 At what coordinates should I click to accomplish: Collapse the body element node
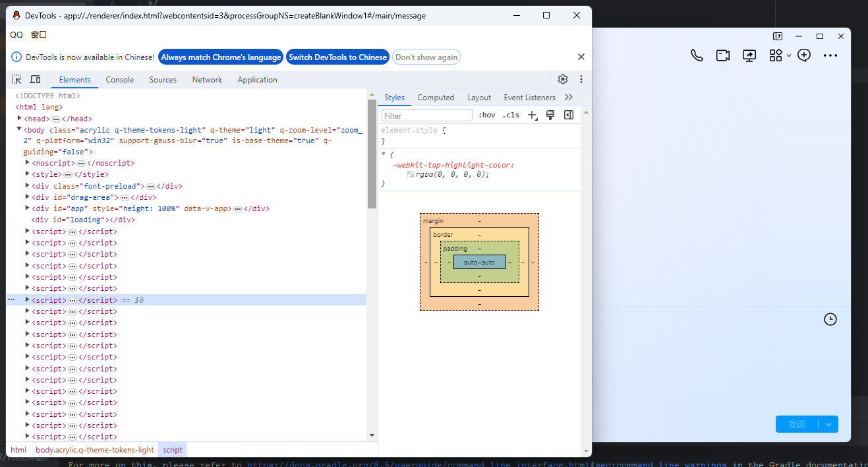(x=20, y=130)
